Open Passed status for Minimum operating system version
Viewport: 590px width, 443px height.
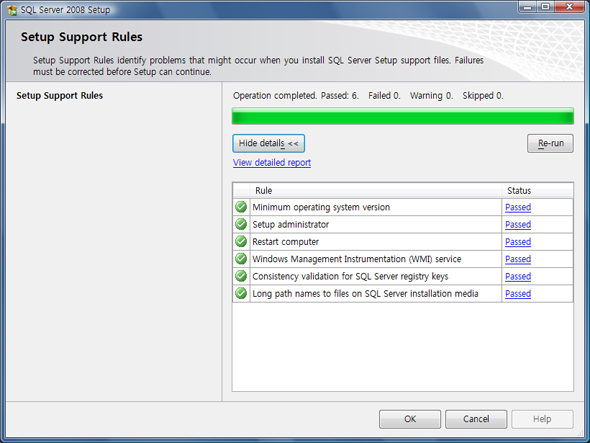tap(518, 207)
